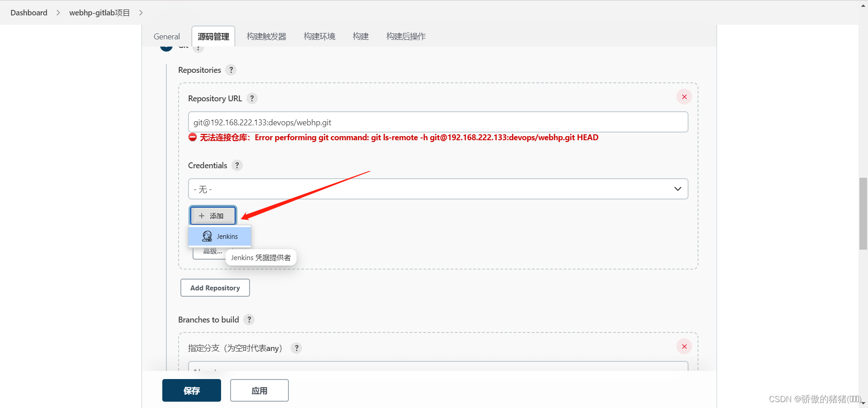Select the Git radio button

pos(166,47)
